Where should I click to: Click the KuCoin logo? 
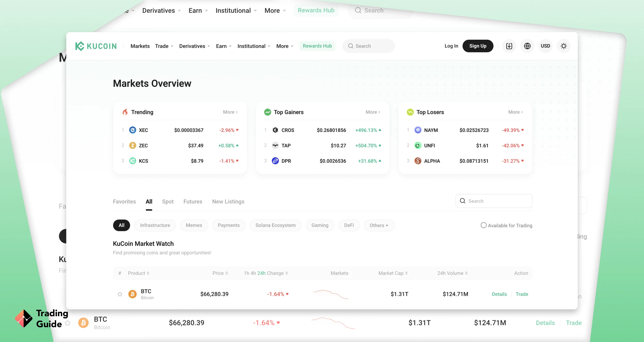pyautogui.click(x=96, y=46)
